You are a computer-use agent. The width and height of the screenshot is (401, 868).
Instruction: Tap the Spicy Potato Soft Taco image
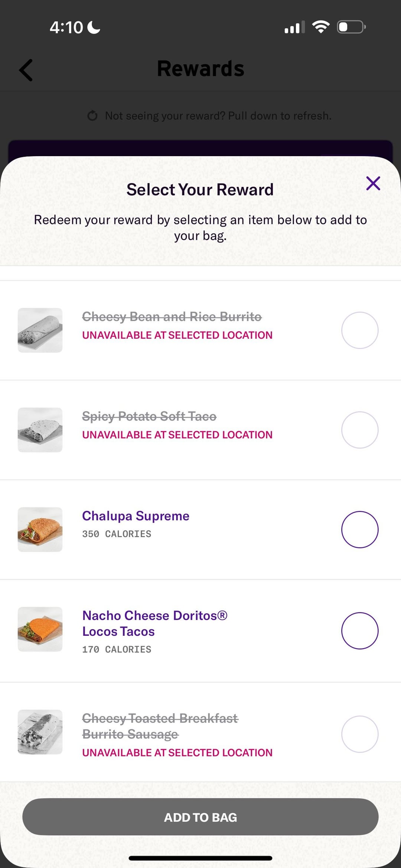click(x=40, y=430)
